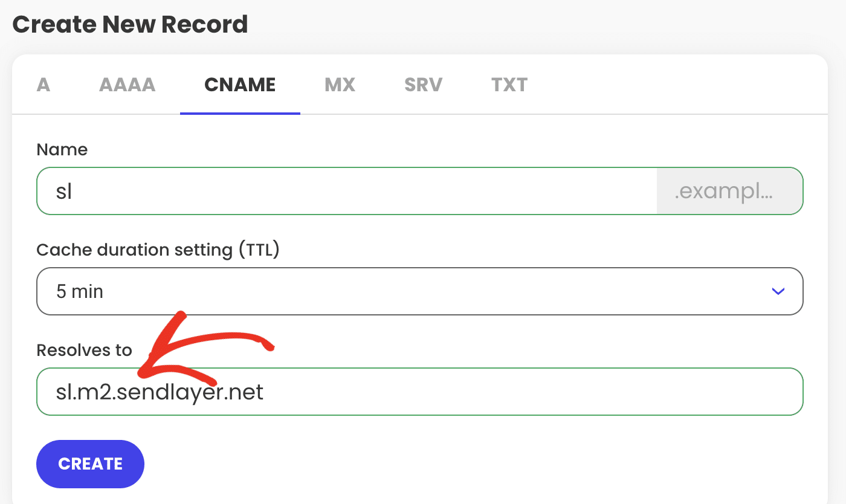Image resolution: width=846 pixels, height=504 pixels.
Task: Click the Resolves to input field
Action: [419, 392]
